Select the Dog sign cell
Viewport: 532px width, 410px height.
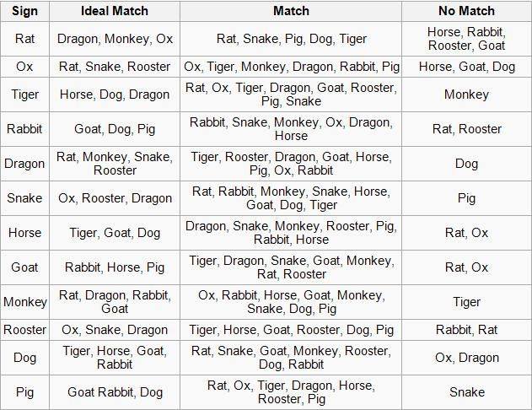[x=24, y=358]
